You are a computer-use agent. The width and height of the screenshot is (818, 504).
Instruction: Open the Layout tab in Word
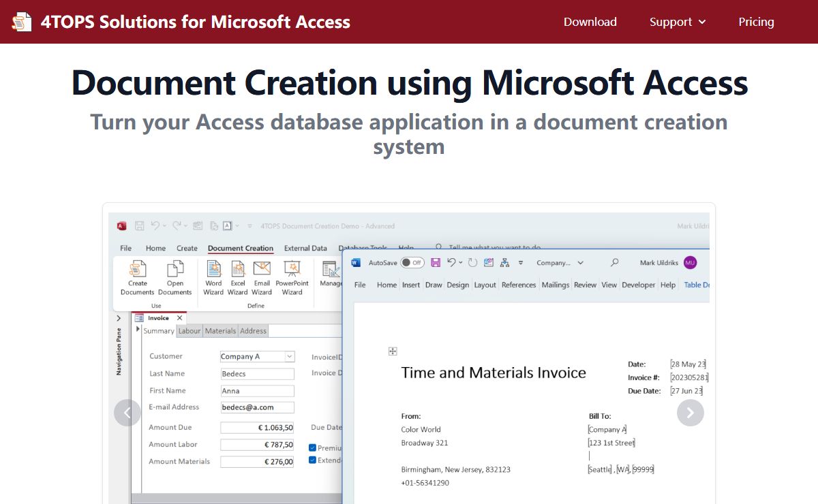coord(485,285)
